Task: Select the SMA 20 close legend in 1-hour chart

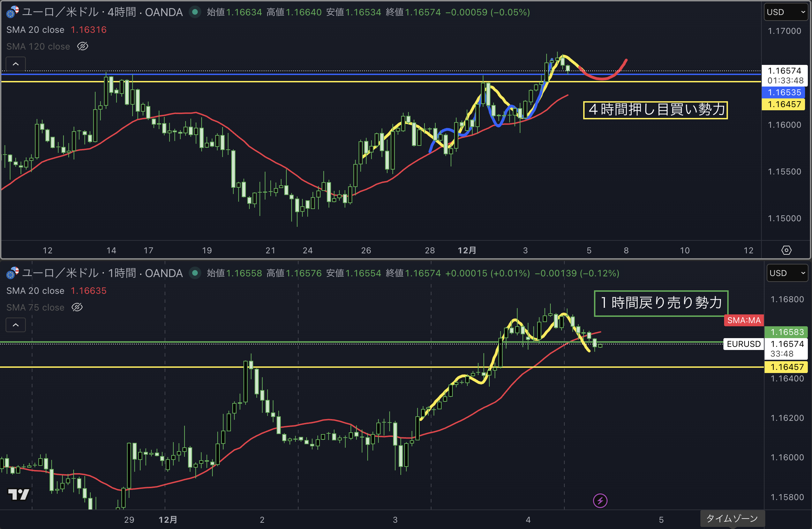Action: point(35,291)
